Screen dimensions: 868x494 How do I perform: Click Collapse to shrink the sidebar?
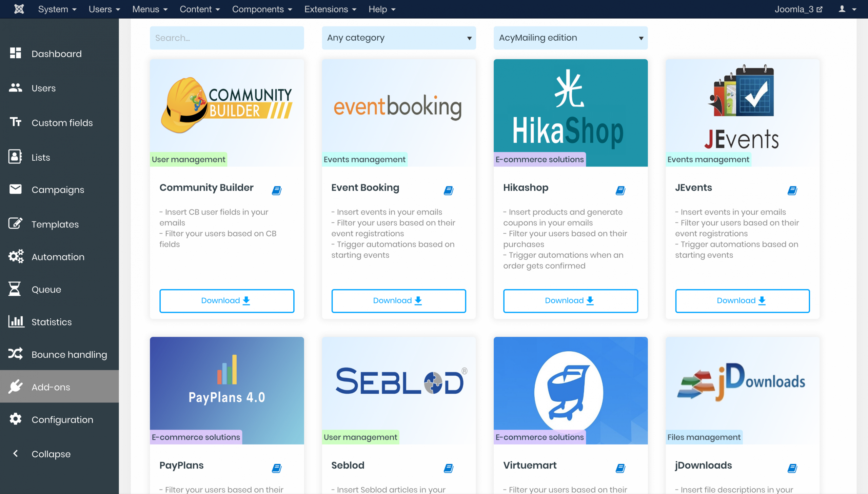[x=51, y=454]
